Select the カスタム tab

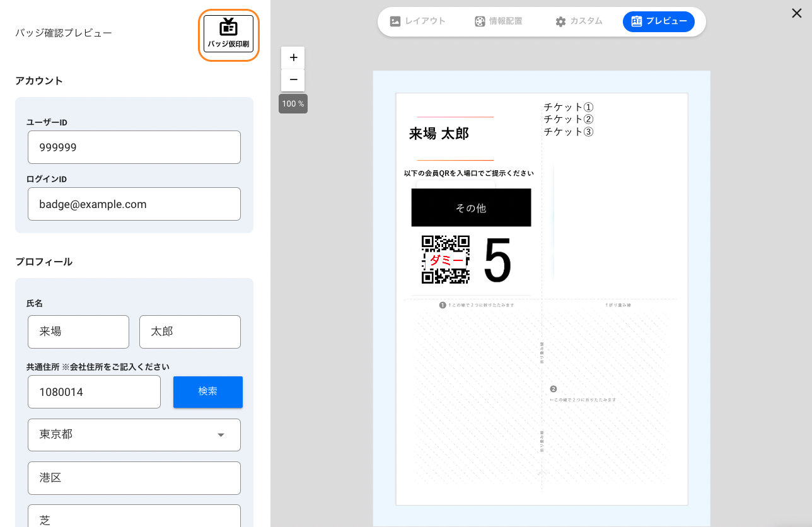coord(579,21)
